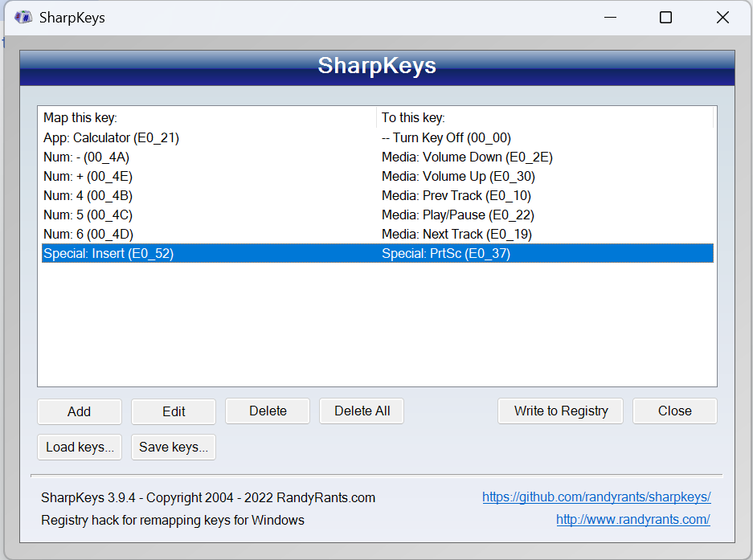Screen dimensions: 753x560
Task: Select the Num: 4 (00_4B) row
Action: [378, 195]
